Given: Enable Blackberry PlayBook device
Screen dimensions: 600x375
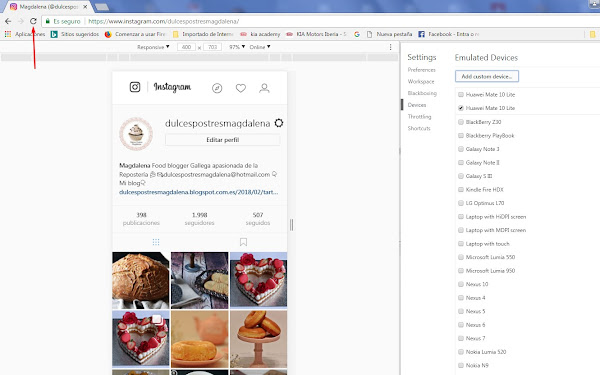Looking at the screenshot, I should (x=461, y=135).
